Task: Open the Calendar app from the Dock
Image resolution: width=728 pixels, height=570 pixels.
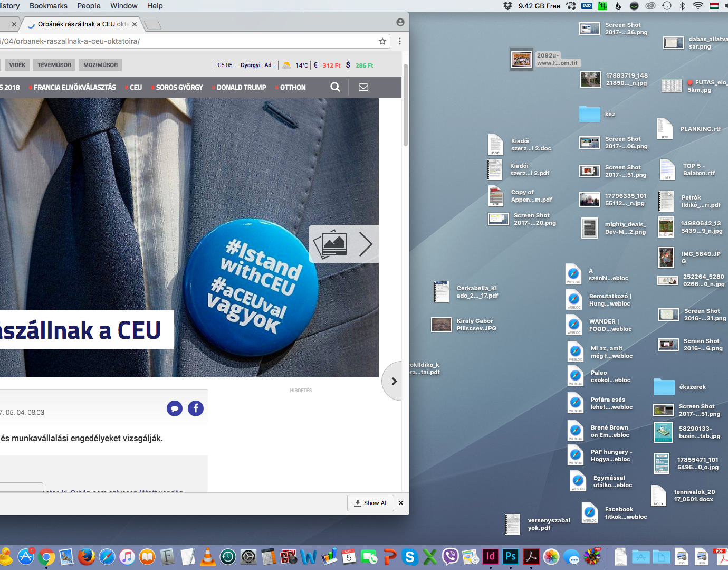Action: tap(349, 557)
